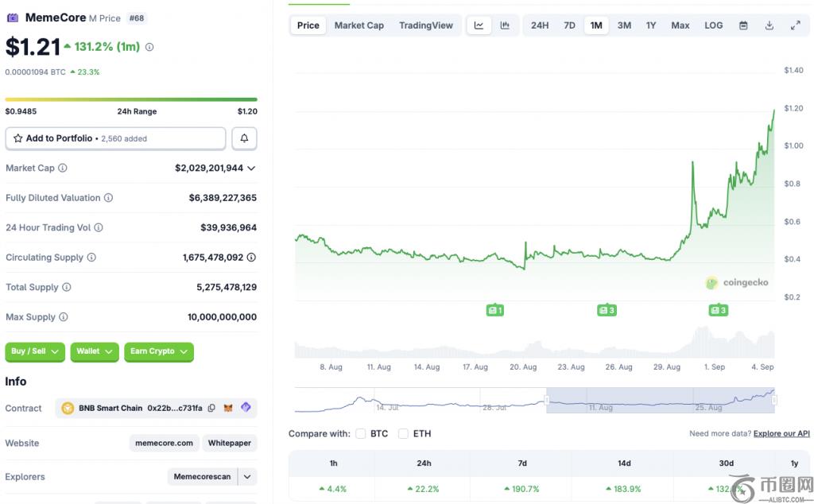Enable the BTC compare checkbox

point(361,434)
